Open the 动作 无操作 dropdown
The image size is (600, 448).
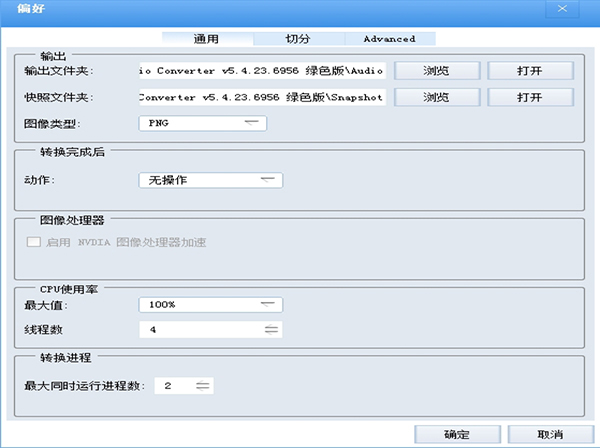tap(211, 180)
